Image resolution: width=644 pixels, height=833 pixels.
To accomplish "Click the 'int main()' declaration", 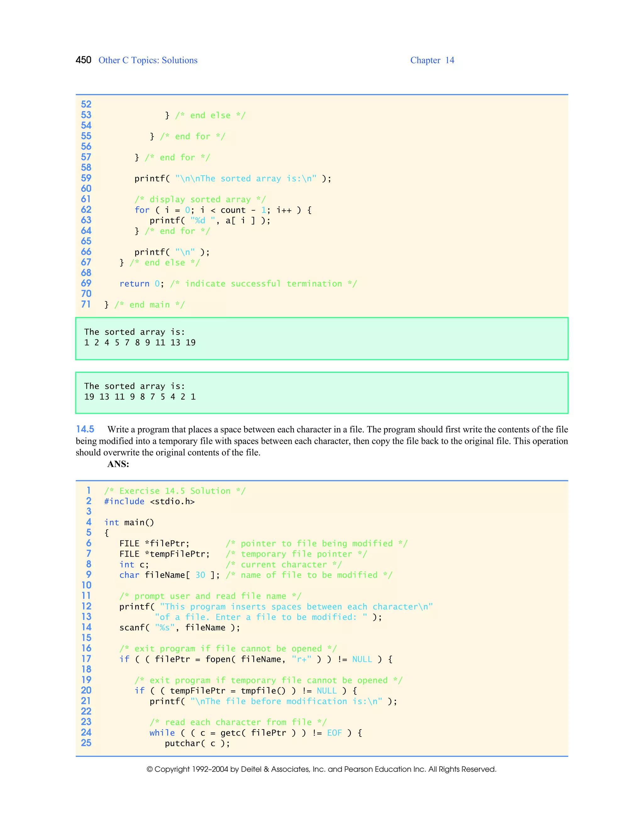I will click(129, 522).
